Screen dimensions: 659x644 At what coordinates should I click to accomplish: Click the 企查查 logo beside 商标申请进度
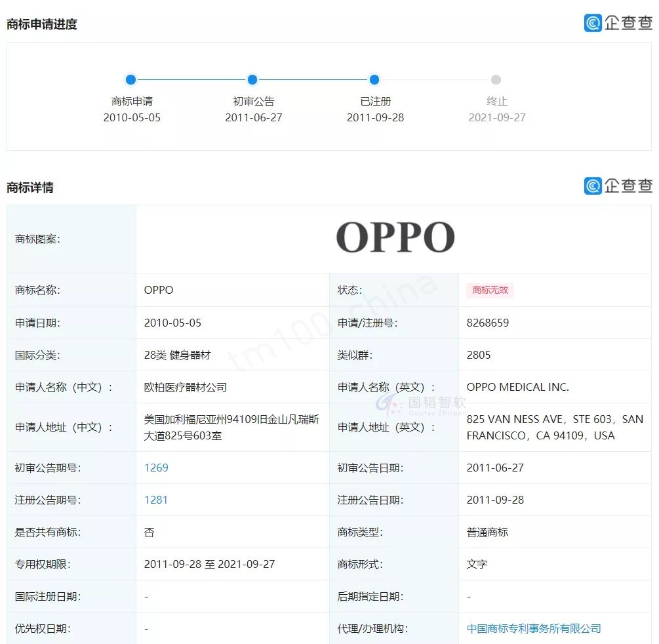point(618,23)
